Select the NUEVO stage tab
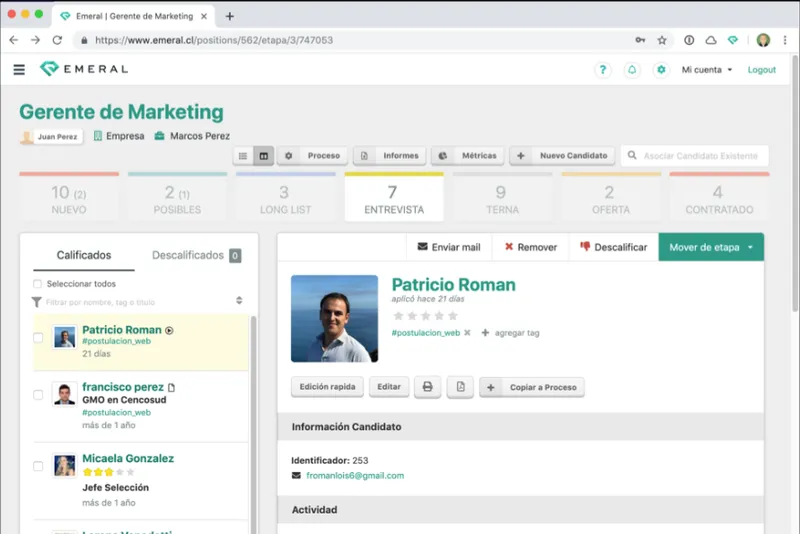800x534 pixels. (69, 199)
